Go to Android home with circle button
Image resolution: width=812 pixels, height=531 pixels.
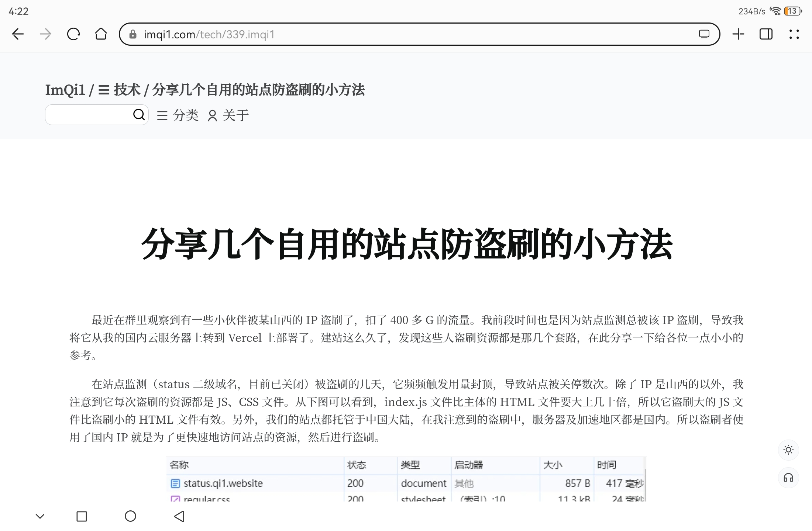(130, 516)
